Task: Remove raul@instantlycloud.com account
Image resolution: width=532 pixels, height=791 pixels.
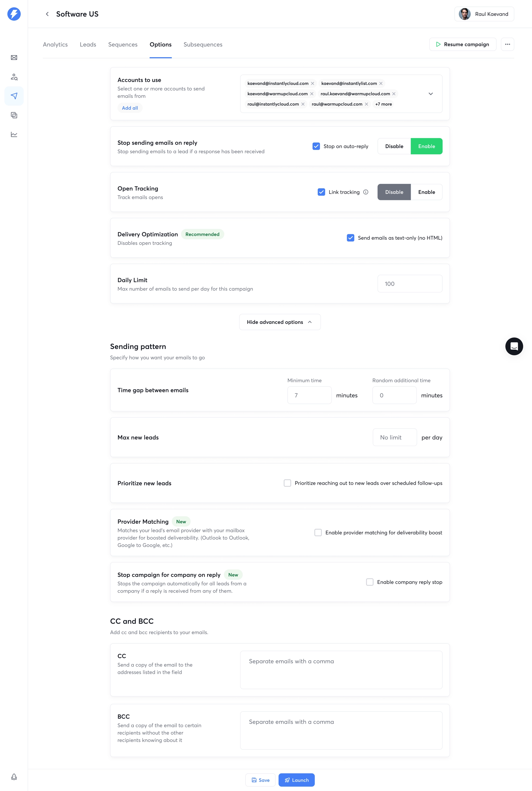Action: point(303,104)
